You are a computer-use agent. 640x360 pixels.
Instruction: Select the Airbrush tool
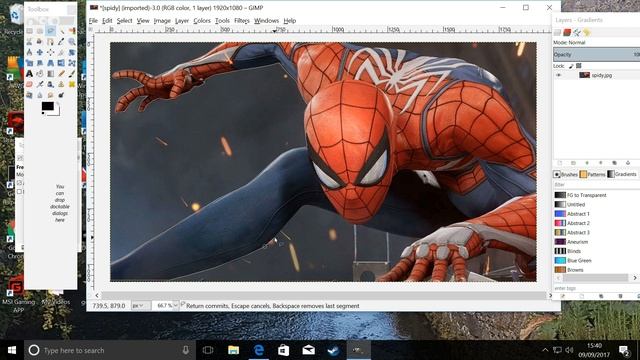(40, 84)
